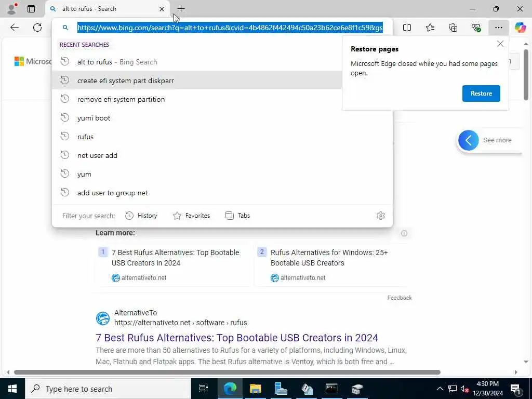Open address bar settings gear icon

click(x=381, y=216)
